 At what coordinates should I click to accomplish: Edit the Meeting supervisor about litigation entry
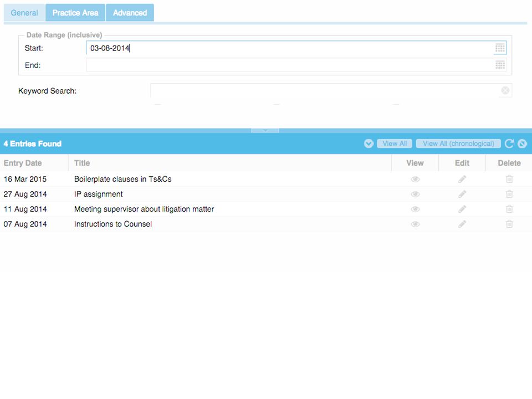462,209
